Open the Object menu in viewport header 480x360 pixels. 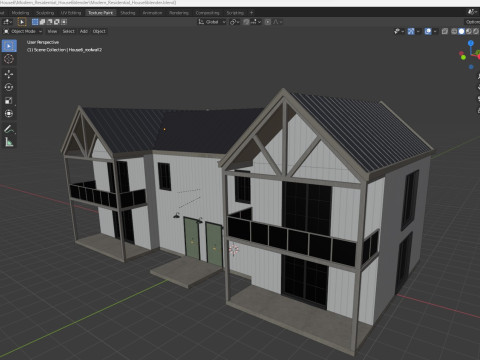pyautogui.click(x=99, y=31)
